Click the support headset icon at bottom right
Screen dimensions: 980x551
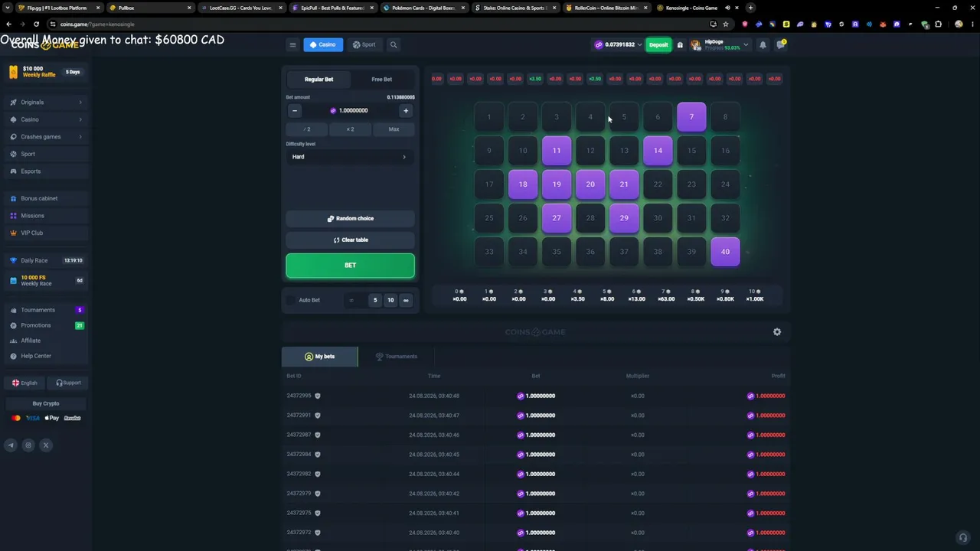click(x=963, y=537)
